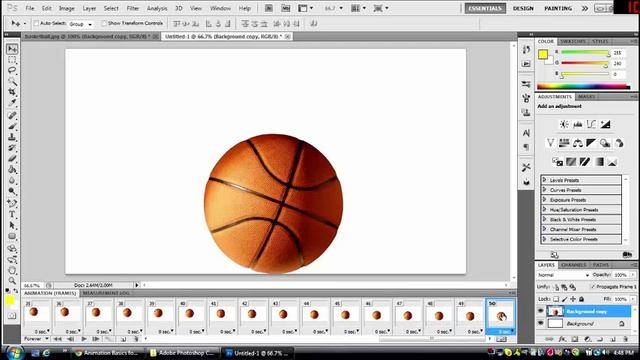Viewport: 640px width, 360px height.
Task: Open the Character panel icon
Action: (526, 133)
